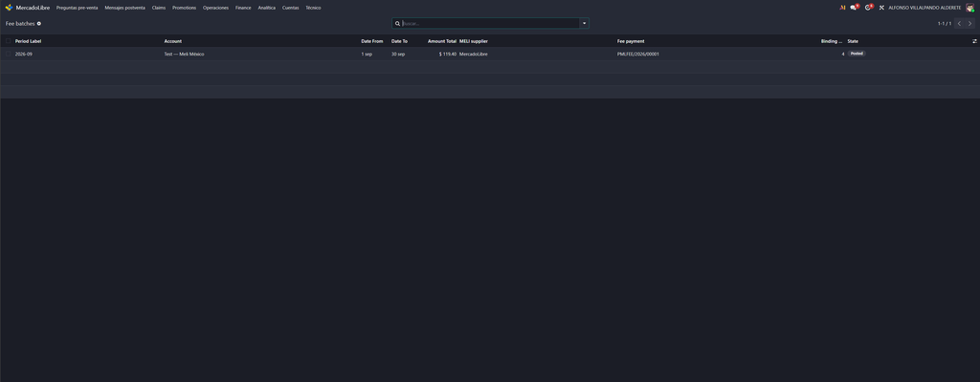Expand the search options dropdown arrow
This screenshot has width=980, height=382.
[x=585, y=23]
